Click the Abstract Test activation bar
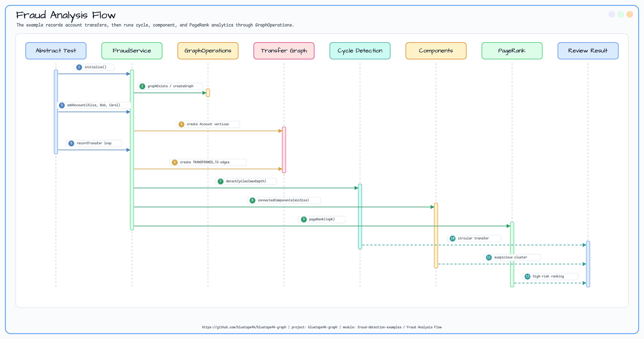 pyautogui.click(x=56, y=112)
